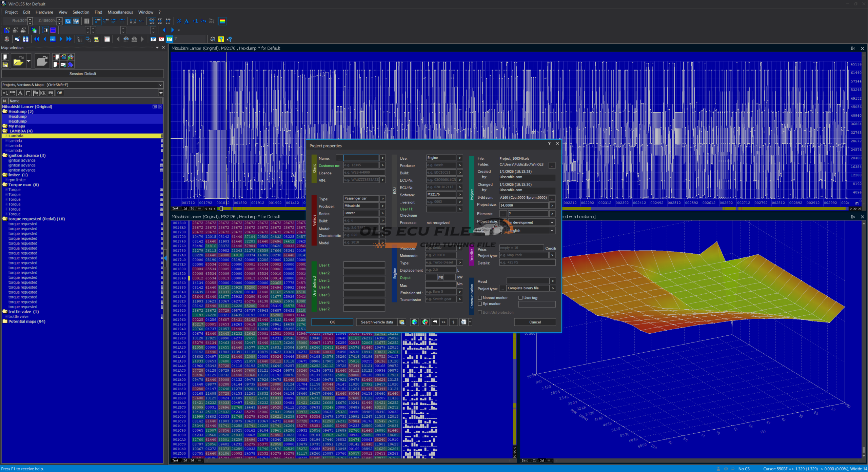868x472 pixels.
Task: Enable the Noread marker checkbox
Action: [x=480, y=298]
